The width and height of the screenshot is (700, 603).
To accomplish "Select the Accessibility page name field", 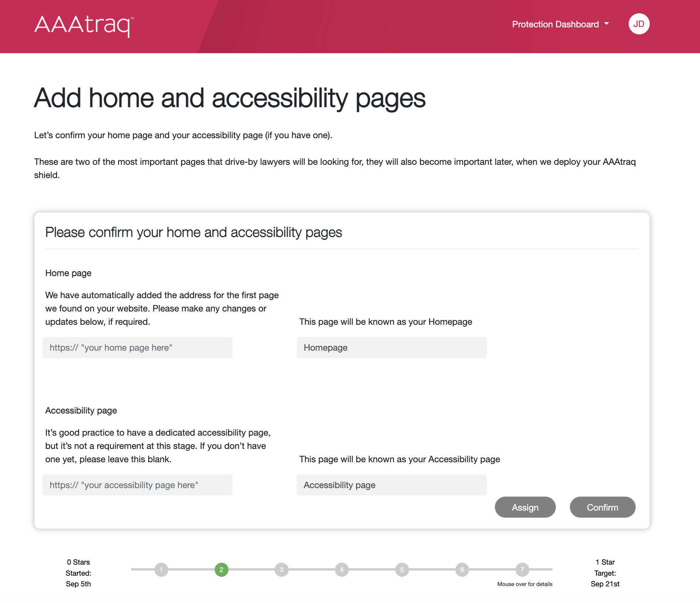I will [391, 485].
